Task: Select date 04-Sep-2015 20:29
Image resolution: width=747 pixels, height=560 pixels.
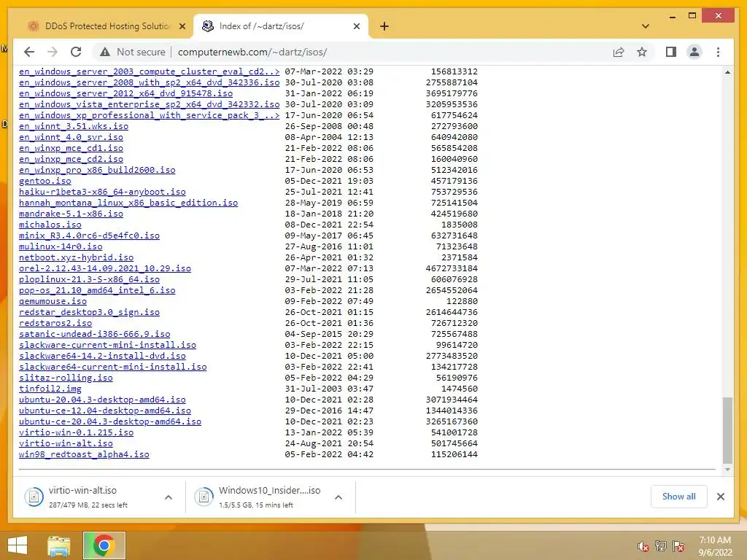Action: [x=329, y=334]
